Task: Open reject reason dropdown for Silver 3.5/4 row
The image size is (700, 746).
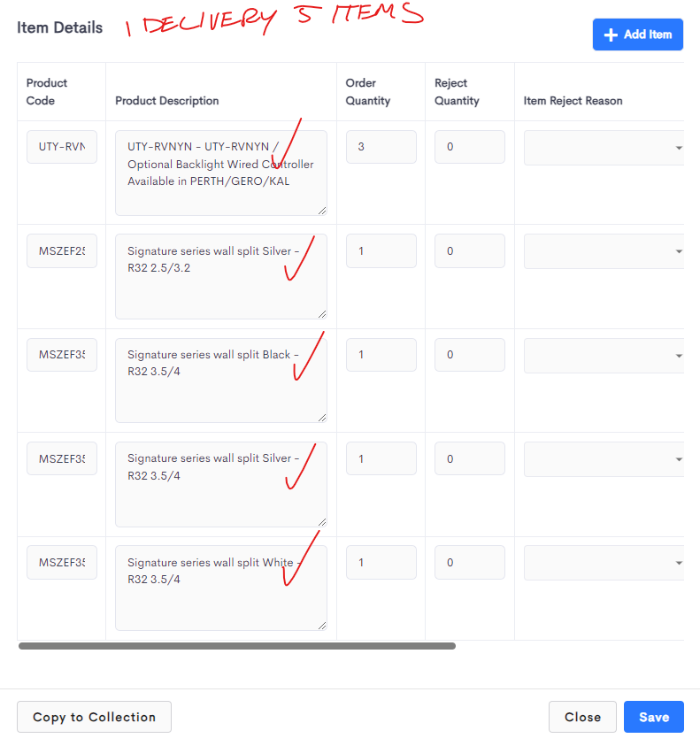Action: click(604, 459)
